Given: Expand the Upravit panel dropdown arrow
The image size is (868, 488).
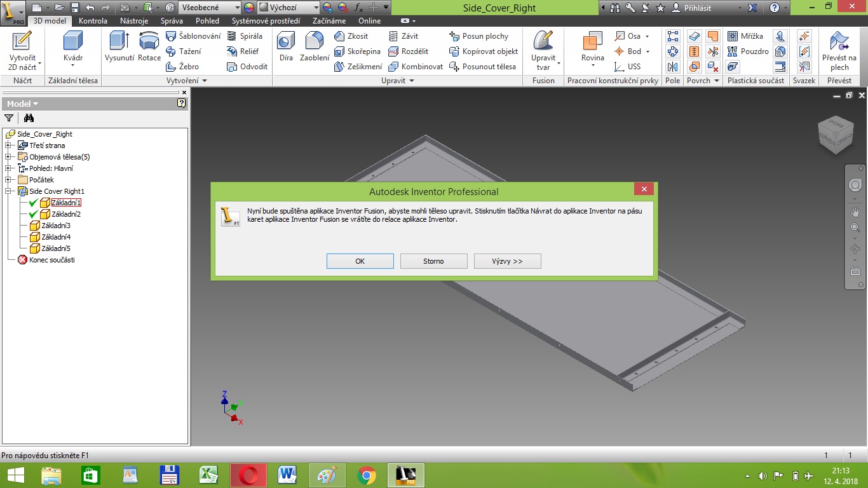Looking at the screenshot, I should tap(412, 81).
